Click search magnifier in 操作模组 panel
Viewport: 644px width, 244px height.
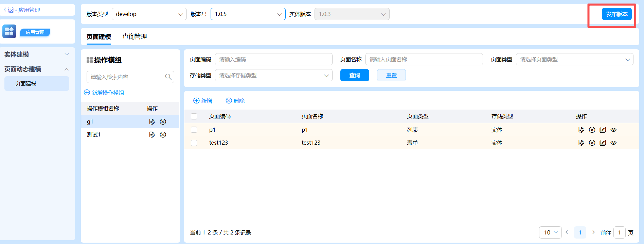click(168, 77)
